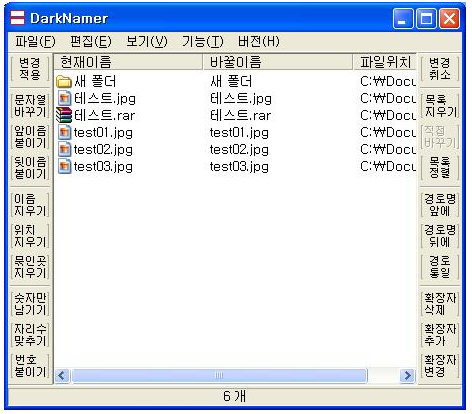Open the 편집(E) menu
The image size is (472, 414).
click(91, 42)
